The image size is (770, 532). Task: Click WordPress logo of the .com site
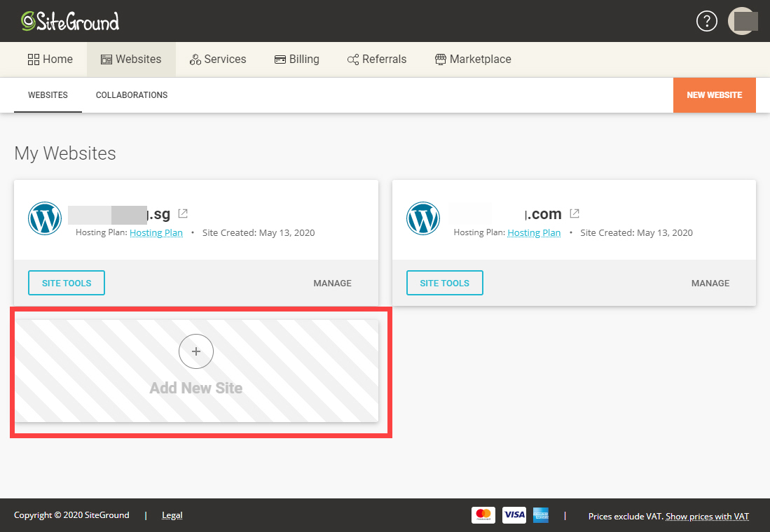[422, 218]
